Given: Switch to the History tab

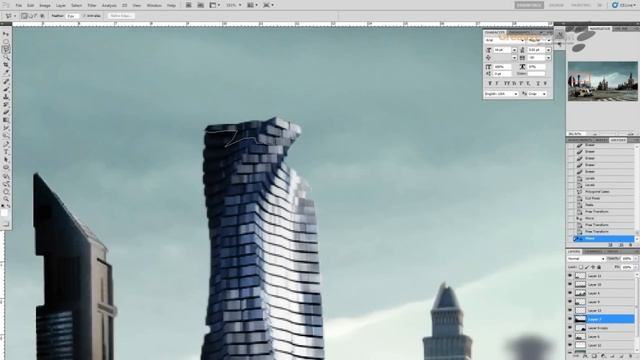Looking at the screenshot, I should (618, 140).
